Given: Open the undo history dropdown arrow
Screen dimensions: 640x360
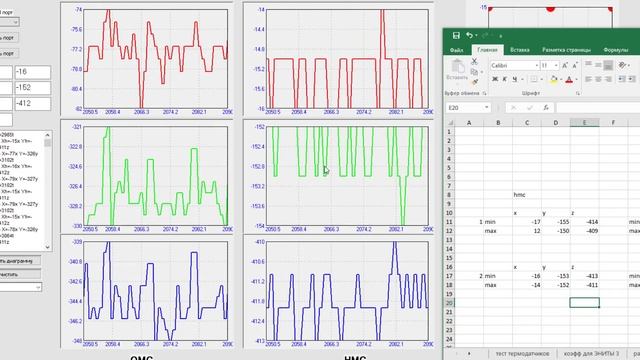Looking at the screenshot, I should (476, 36).
